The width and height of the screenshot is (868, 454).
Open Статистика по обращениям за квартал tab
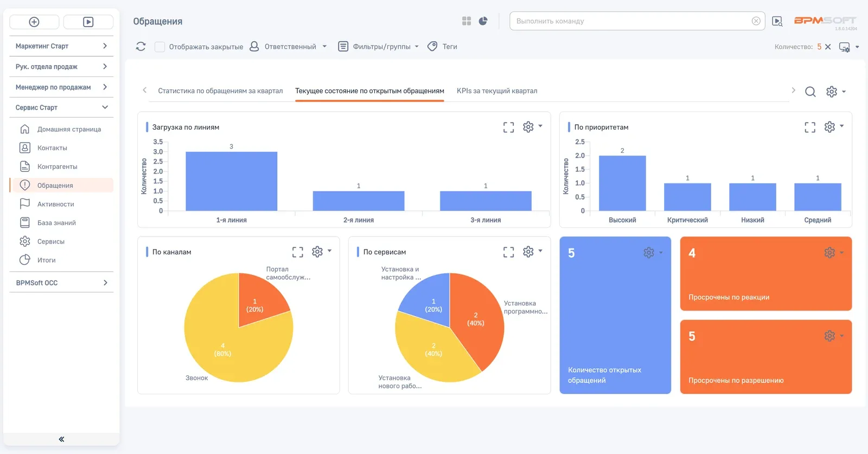pyautogui.click(x=220, y=91)
